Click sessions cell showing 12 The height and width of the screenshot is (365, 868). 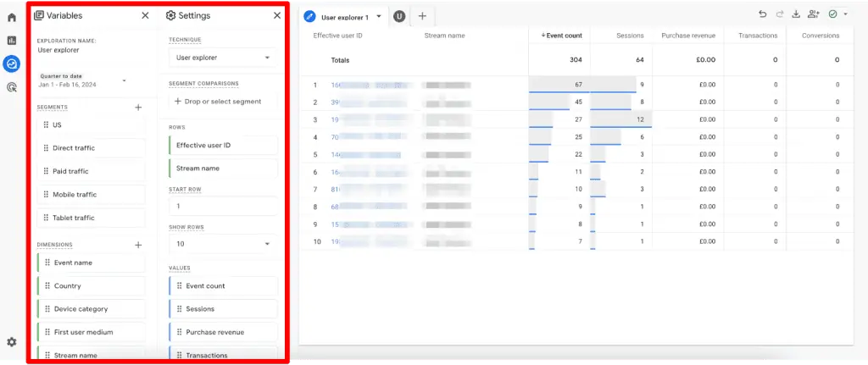tap(621, 119)
